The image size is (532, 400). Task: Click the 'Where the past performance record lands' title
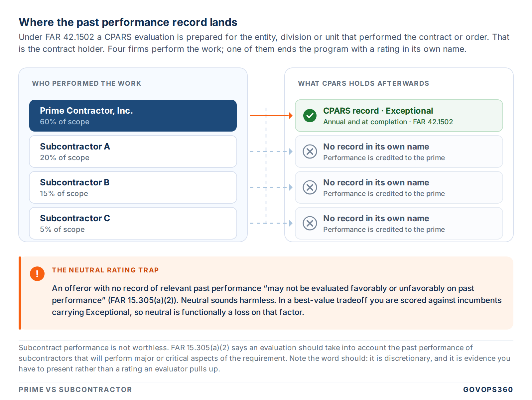(x=128, y=22)
